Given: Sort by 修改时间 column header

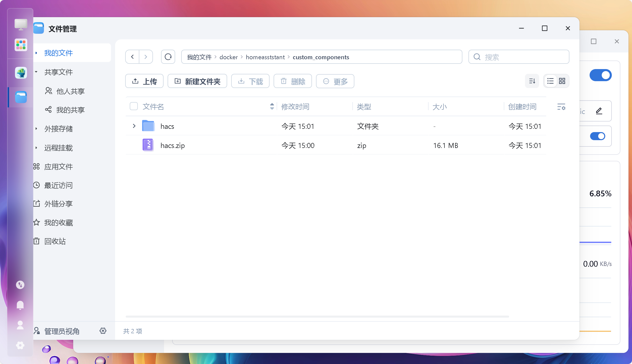Looking at the screenshot, I should click(295, 106).
